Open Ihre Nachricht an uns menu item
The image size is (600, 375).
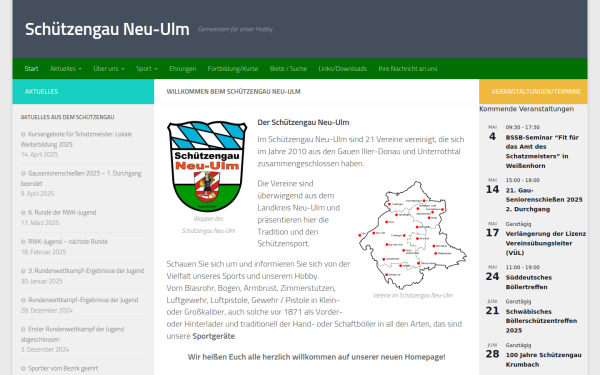pos(408,68)
